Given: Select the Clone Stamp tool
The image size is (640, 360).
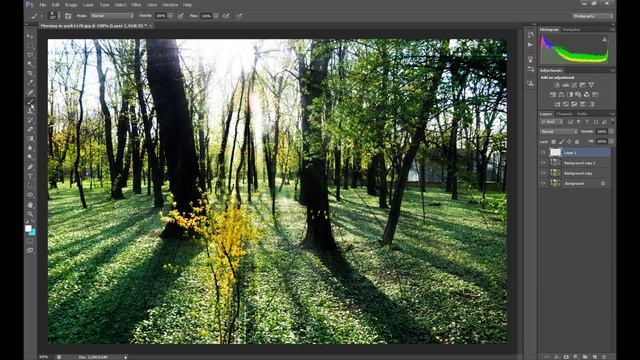Looking at the screenshot, I should 30,111.
